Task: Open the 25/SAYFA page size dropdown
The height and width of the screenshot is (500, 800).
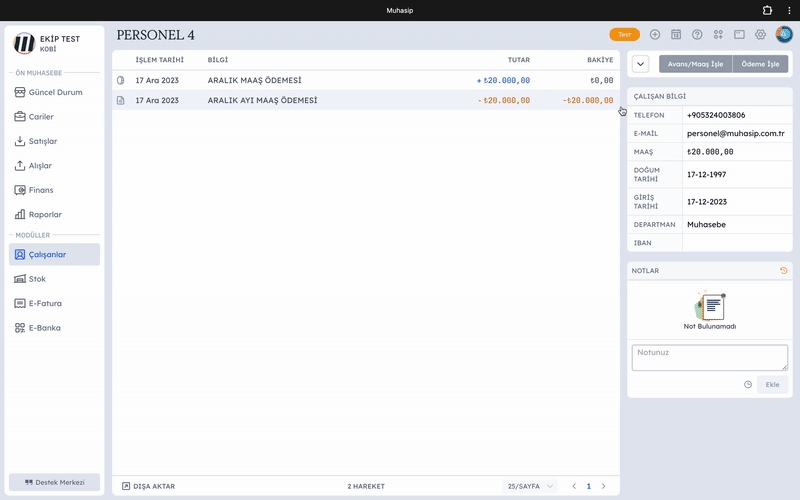Action: tap(530, 486)
